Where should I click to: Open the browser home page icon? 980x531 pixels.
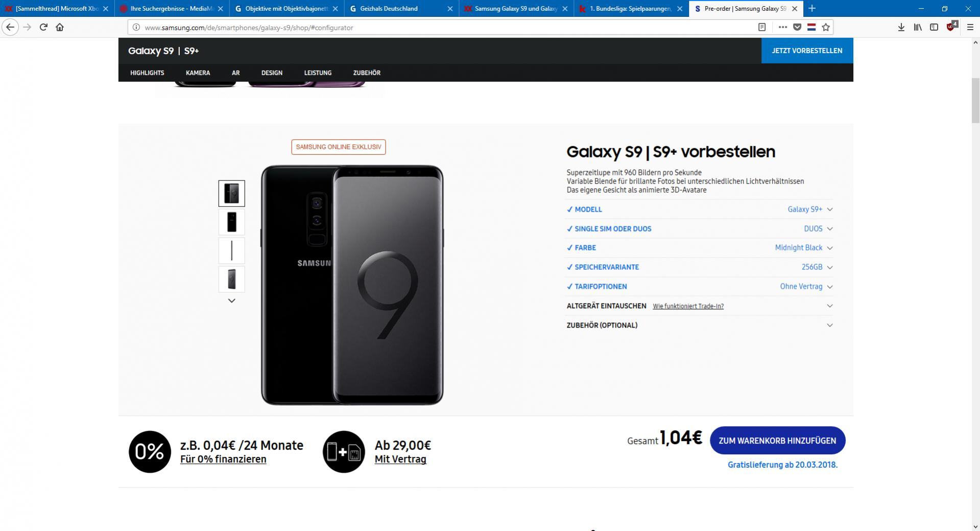coord(60,27)
